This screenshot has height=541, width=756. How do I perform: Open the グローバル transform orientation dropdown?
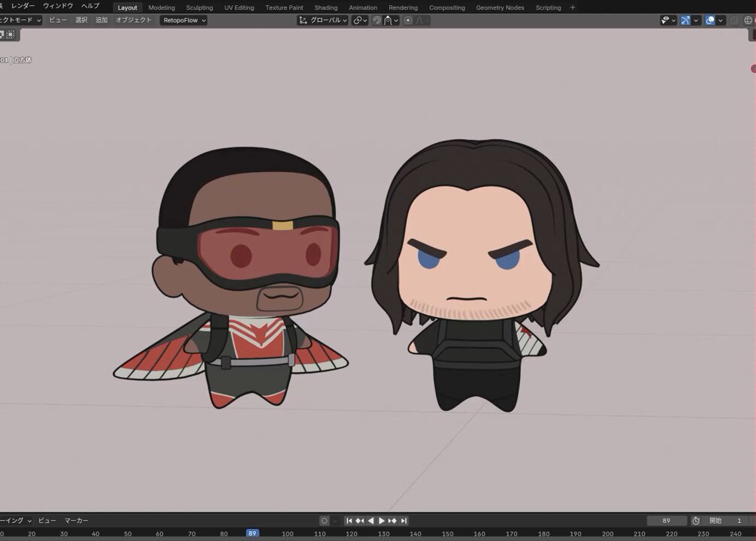point(322,20)
